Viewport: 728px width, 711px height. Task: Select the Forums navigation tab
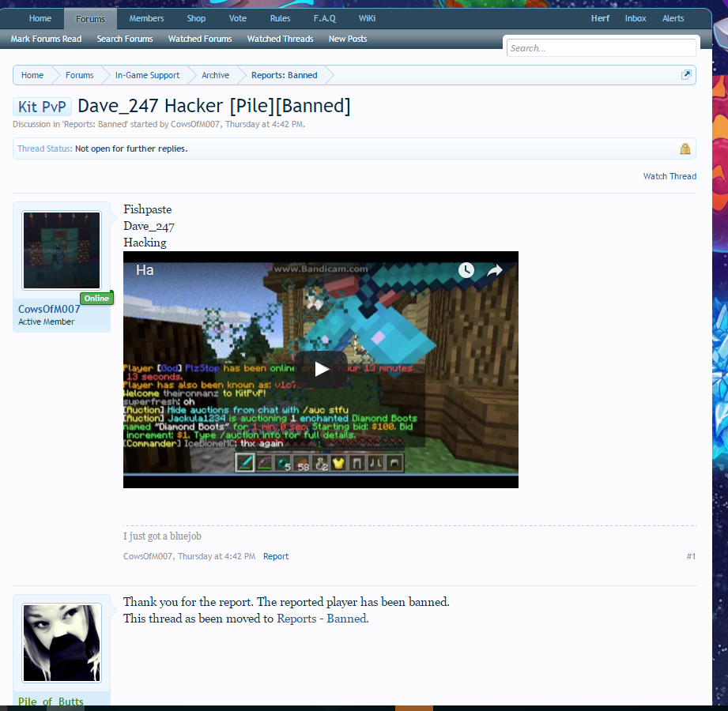click(90, 19)
